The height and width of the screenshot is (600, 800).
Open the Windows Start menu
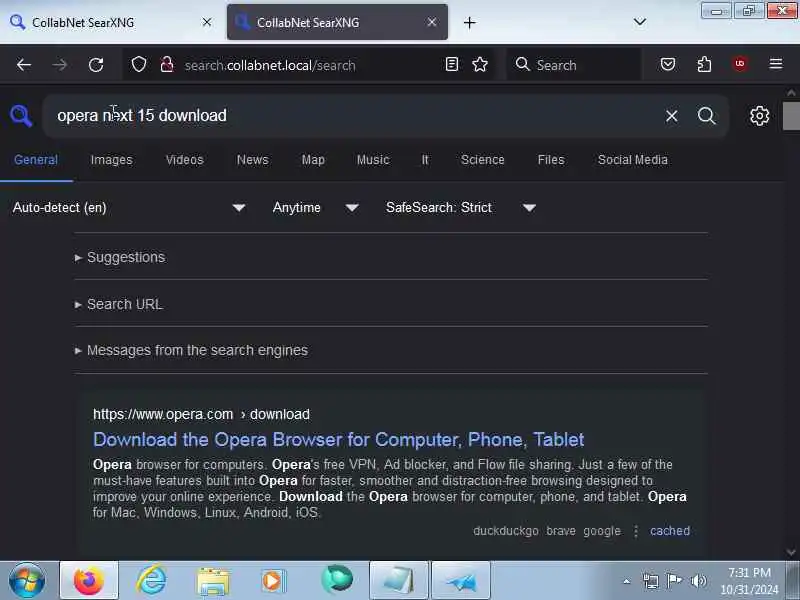pos(27,581)
